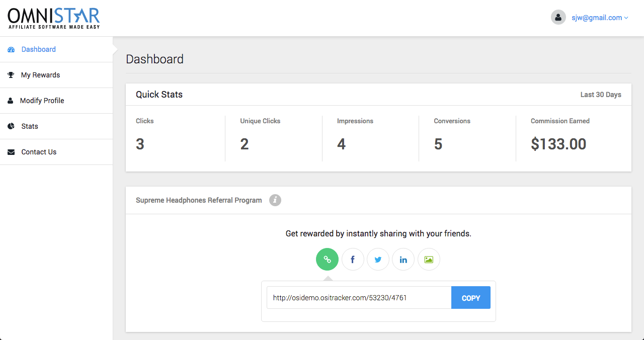Click the Stats pie chart icon
Viewport: 644px width, 340px height.
(x=11, y=126)
